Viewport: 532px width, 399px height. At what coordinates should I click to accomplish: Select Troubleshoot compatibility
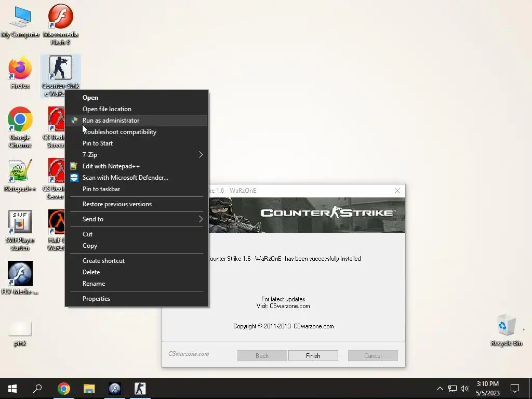tap(137, 132)
